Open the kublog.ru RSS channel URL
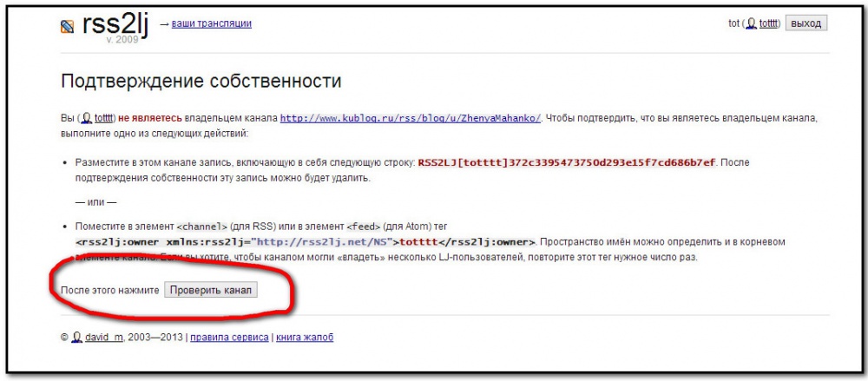The width and height of the screenshot is (868, 381). pyautogui.click(x=411, y=118)
